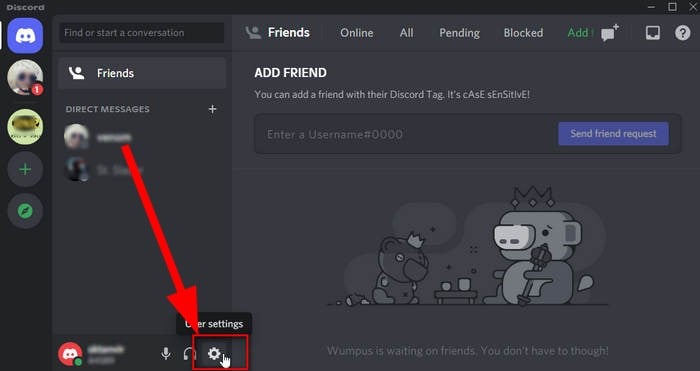Mute the microphone
Screen dimensions: 700x371
[x=166, y=354]
